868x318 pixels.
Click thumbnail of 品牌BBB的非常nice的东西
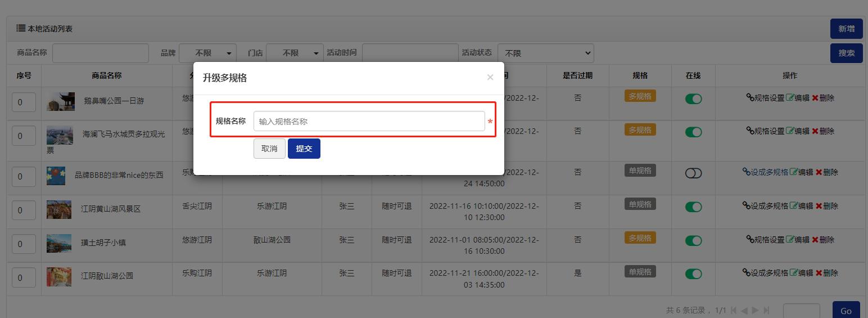56,176
